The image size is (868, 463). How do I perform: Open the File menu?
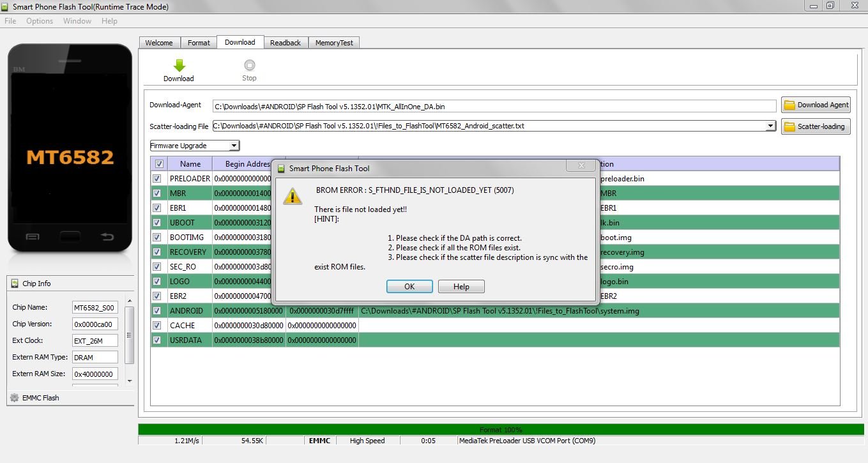(10, 21)
